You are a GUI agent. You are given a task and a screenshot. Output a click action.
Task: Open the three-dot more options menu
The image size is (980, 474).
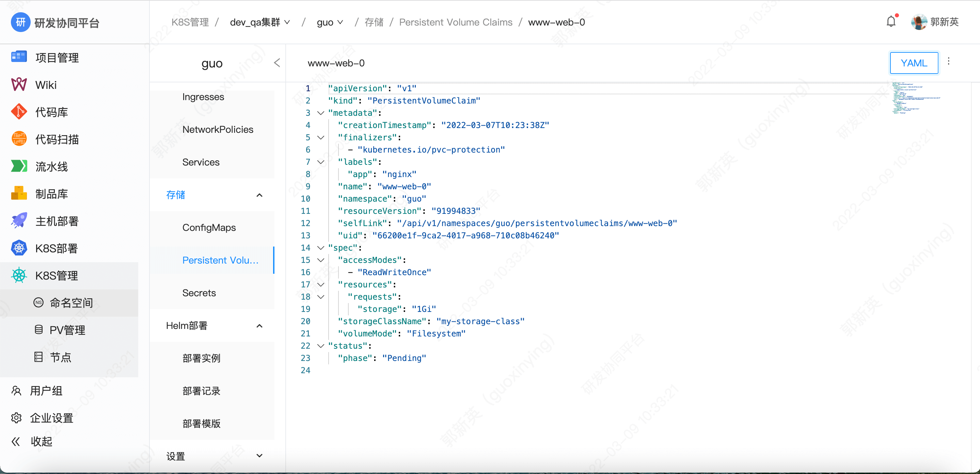coord(948,62)
